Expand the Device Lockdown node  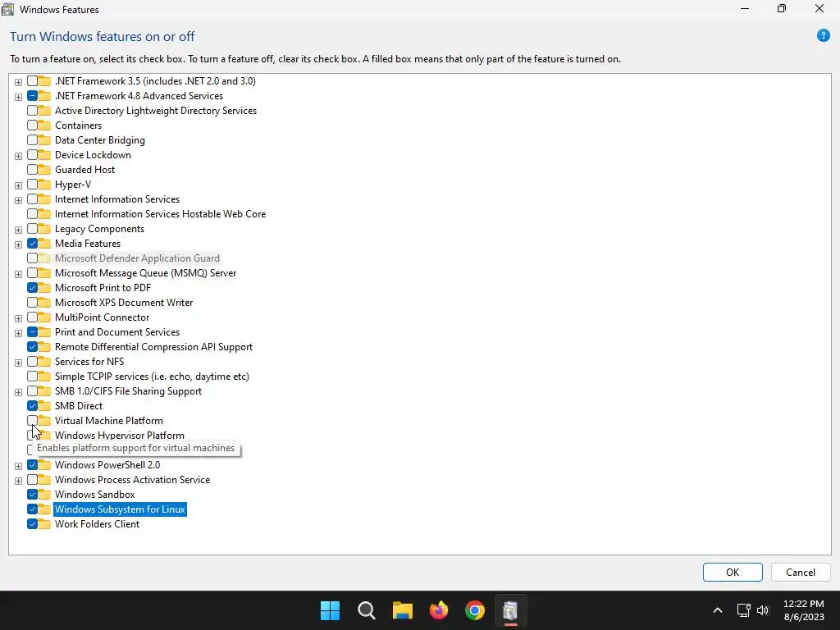[x=18, y=156]
